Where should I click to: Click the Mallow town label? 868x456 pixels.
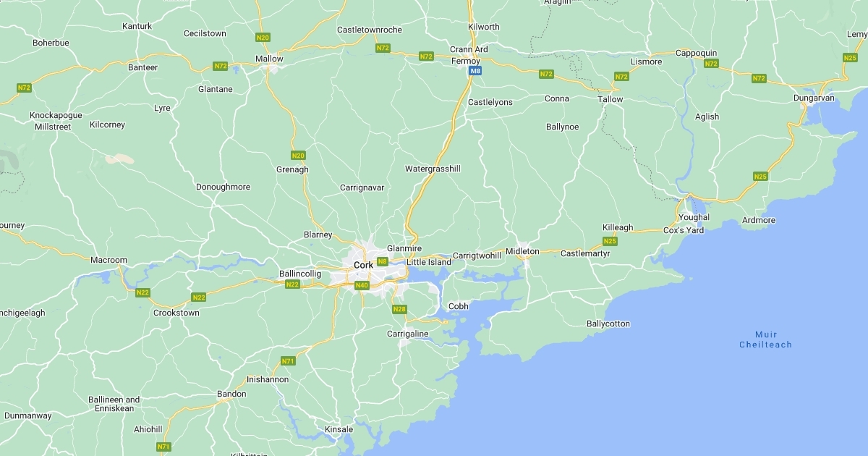(x=269, y=59)
